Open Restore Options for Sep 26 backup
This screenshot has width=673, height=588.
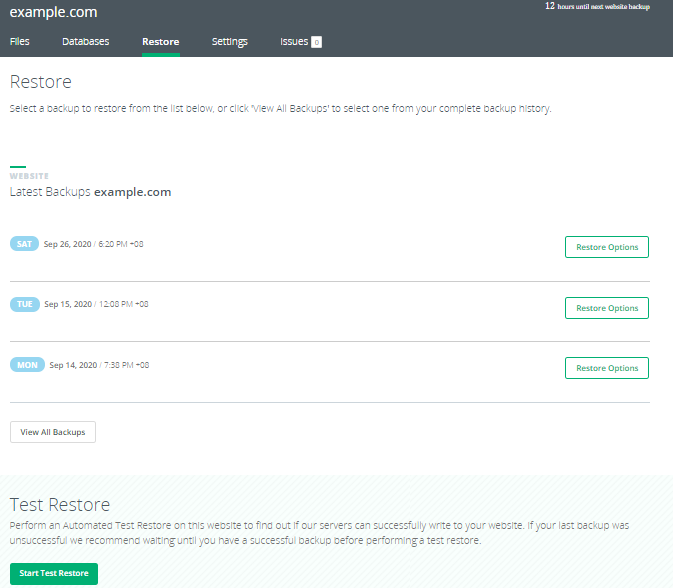(607, 247)
